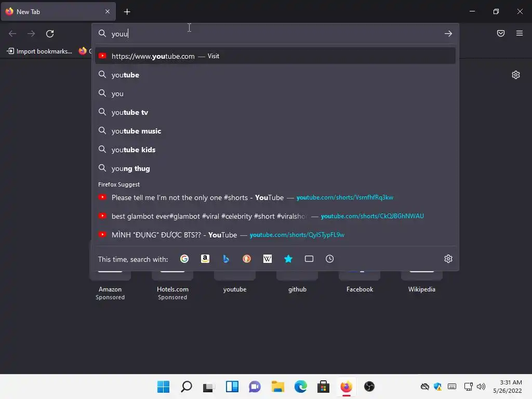Go forward with the forward arrow
The image size is (532, 399).
[31, 34]
